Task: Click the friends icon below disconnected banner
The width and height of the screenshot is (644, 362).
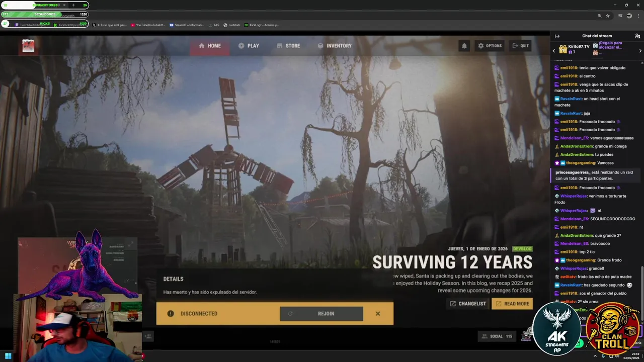Action: pyautogui.click(x=148, y=336)
